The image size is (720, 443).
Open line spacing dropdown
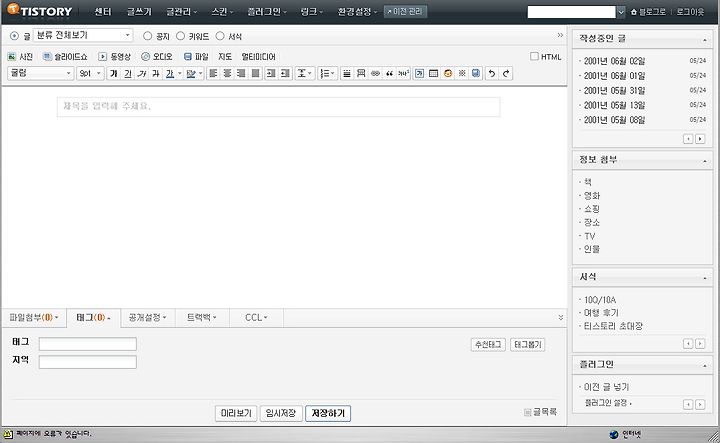pos(304,73)
